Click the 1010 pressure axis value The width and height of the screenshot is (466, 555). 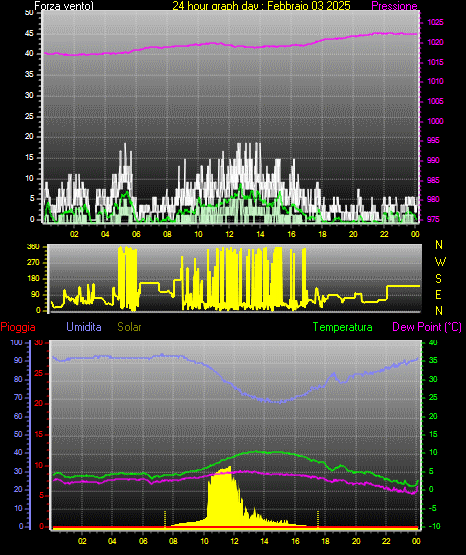[x=435, y=81]
